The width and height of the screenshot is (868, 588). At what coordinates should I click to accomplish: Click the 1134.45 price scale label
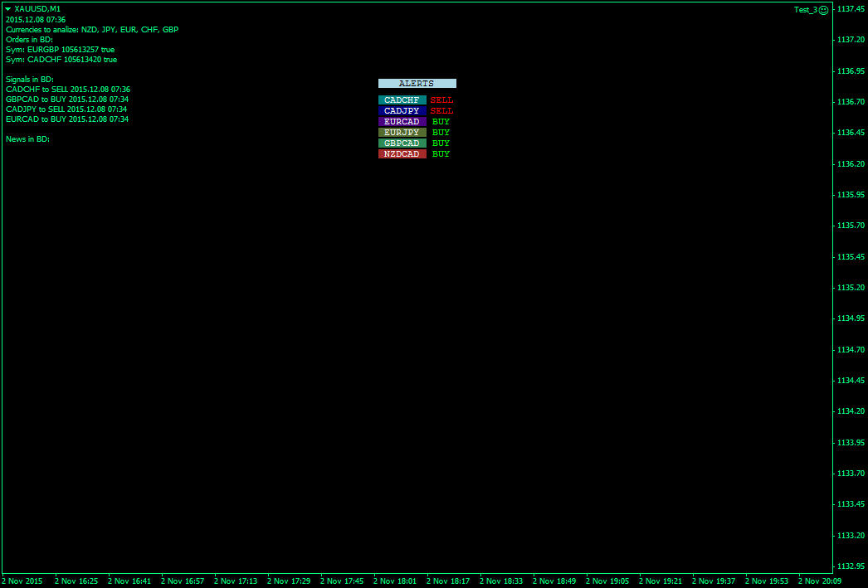click(851, 381)
